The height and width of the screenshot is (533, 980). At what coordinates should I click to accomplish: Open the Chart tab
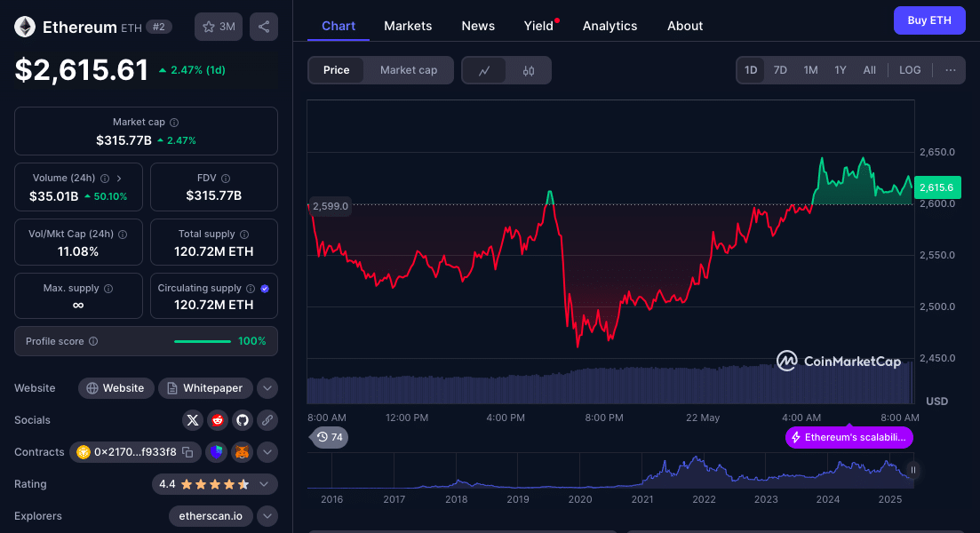tap(339, 27)
